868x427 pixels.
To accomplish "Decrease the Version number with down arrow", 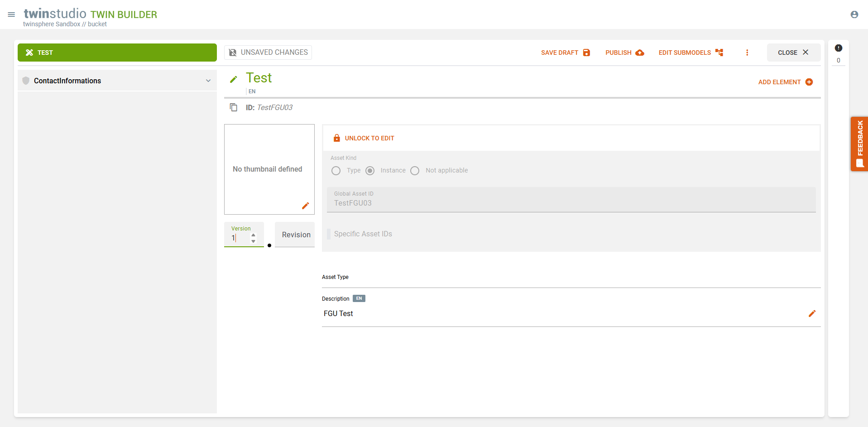I will pos(254,241).
